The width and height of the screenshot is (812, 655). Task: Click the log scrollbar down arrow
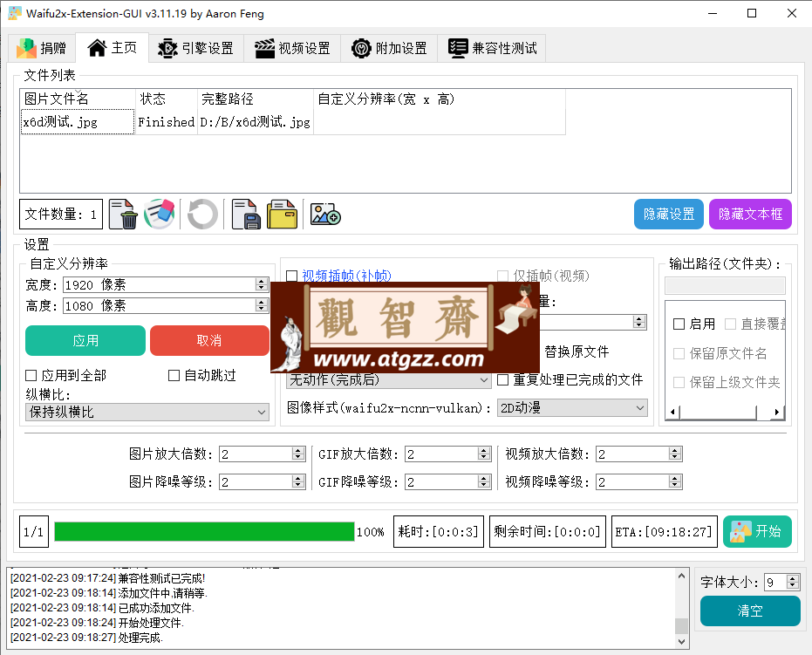coord(681,642)
